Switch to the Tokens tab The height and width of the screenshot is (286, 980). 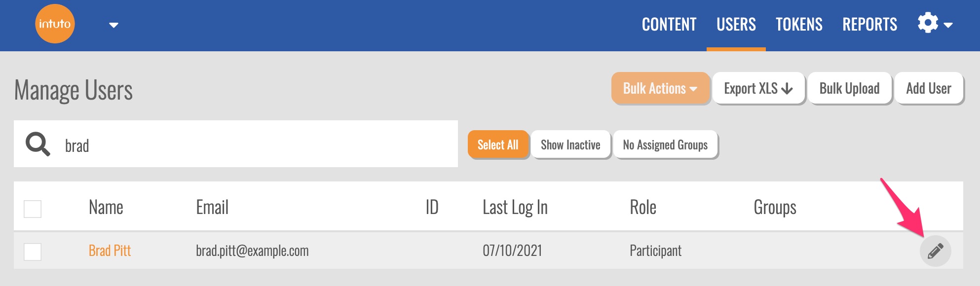pos(799,25)
